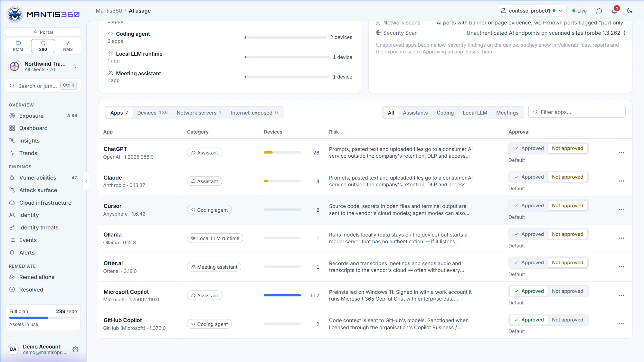Filter apps by Coding category
The width and height of the screenshot is (644, 362).
click(445, 113)
